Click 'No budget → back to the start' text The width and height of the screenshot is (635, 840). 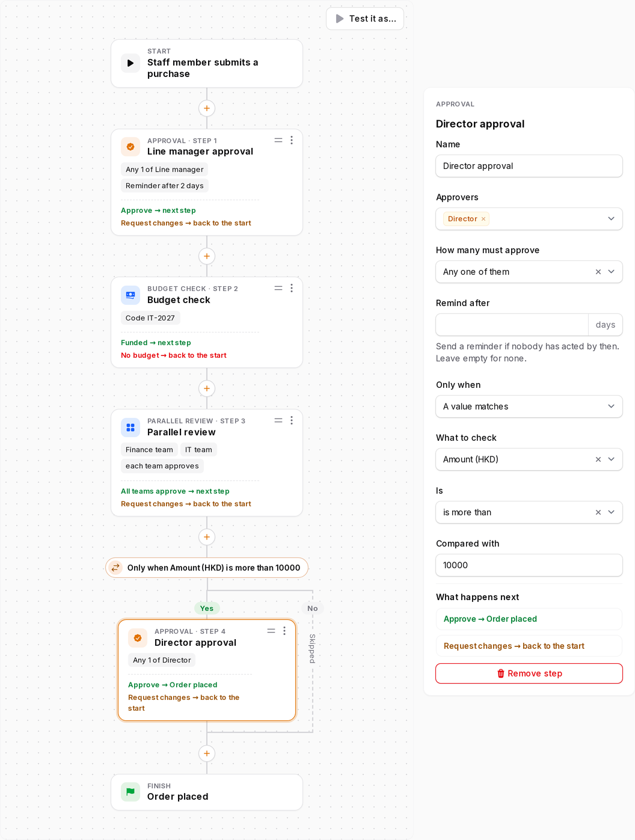(x=174, y=355)
